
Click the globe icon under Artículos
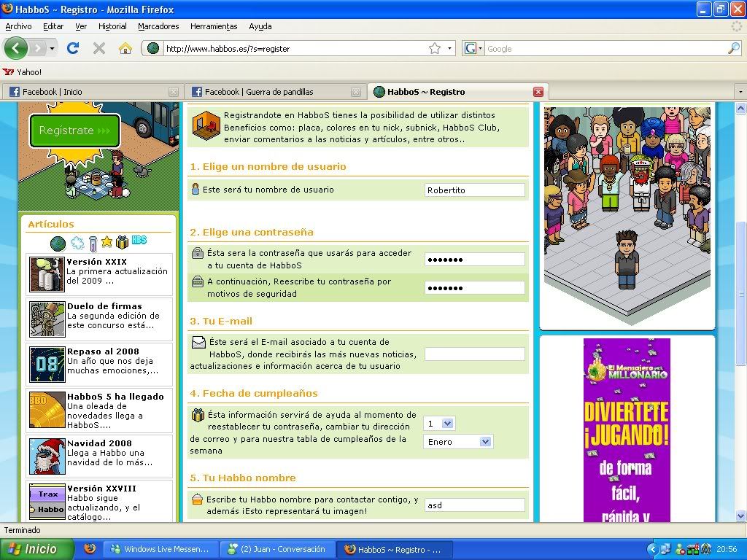pos(58,243)
